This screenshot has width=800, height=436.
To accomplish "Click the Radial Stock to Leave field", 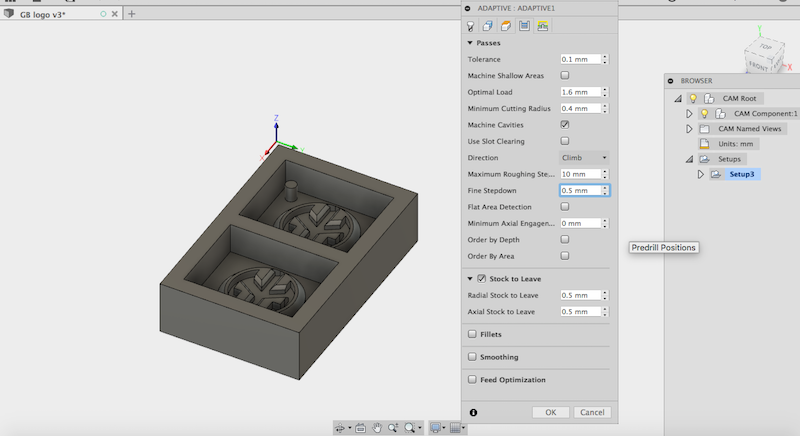I will click(x=580, y=295).
